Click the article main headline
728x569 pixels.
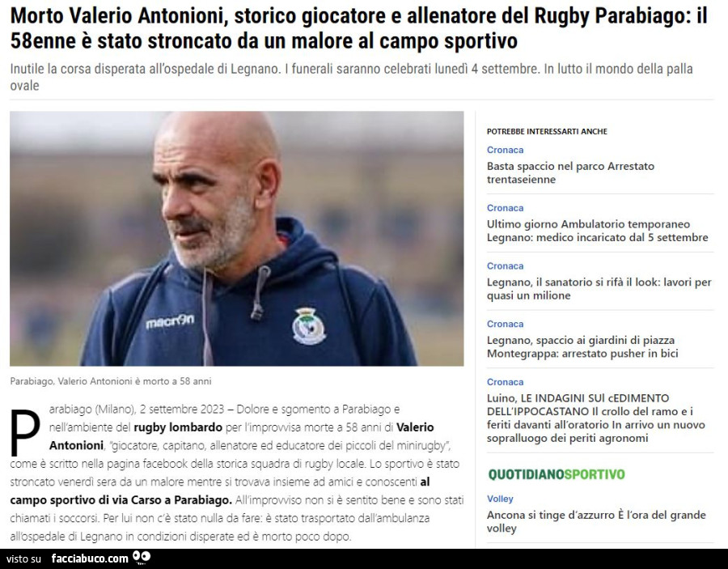(x=358, y=28)
